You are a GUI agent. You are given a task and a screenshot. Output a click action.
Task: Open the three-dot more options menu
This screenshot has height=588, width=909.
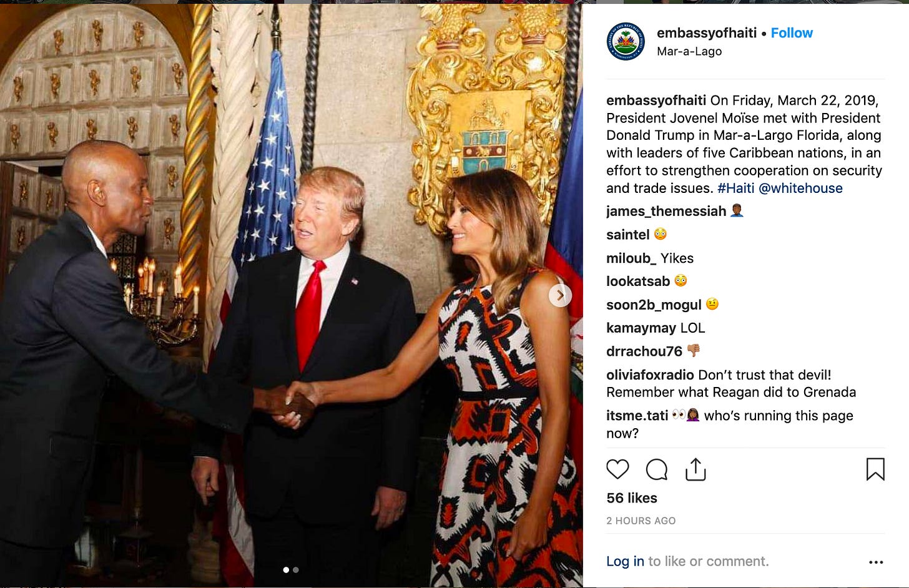(876, 562)
